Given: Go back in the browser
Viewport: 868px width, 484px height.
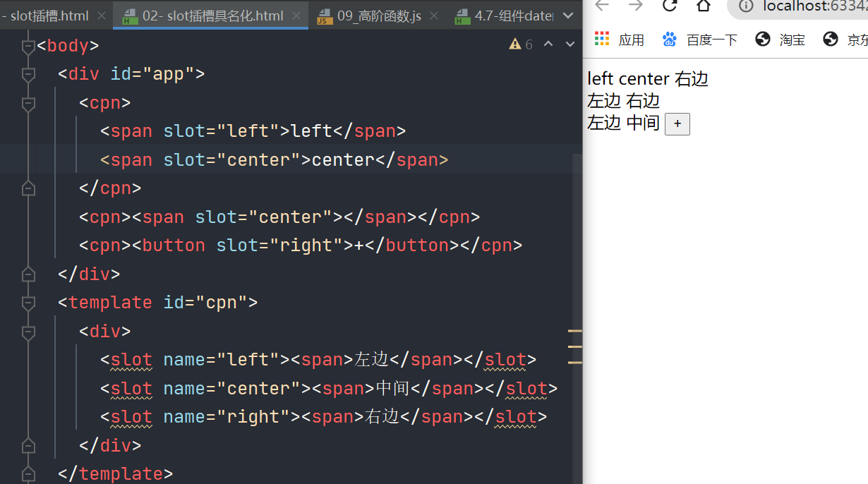Looking at the screenshot, I should (602, 6).
